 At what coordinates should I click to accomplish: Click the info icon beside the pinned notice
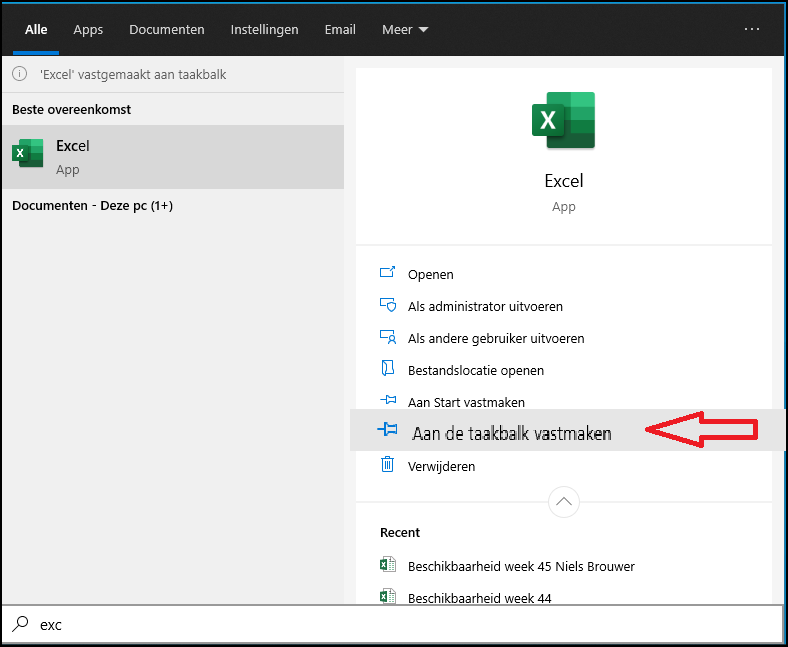click(20, 74)
